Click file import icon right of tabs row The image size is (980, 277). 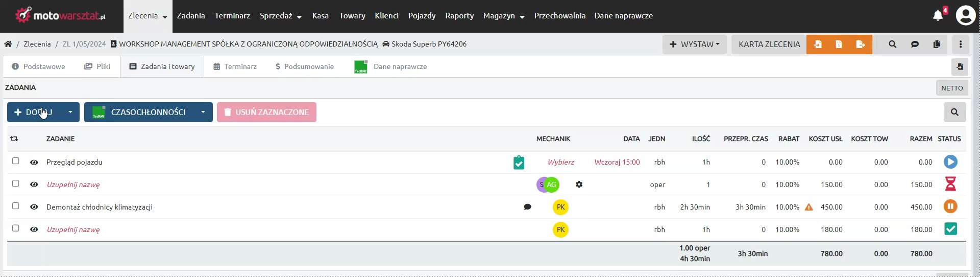click(x=960, y=67)
